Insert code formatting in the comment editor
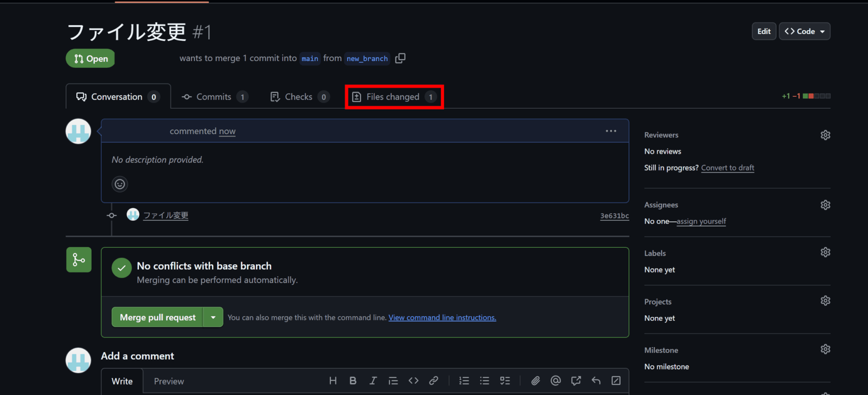Image resolution: width=868 pixels, height=395 pixels. tap(414, 381)
